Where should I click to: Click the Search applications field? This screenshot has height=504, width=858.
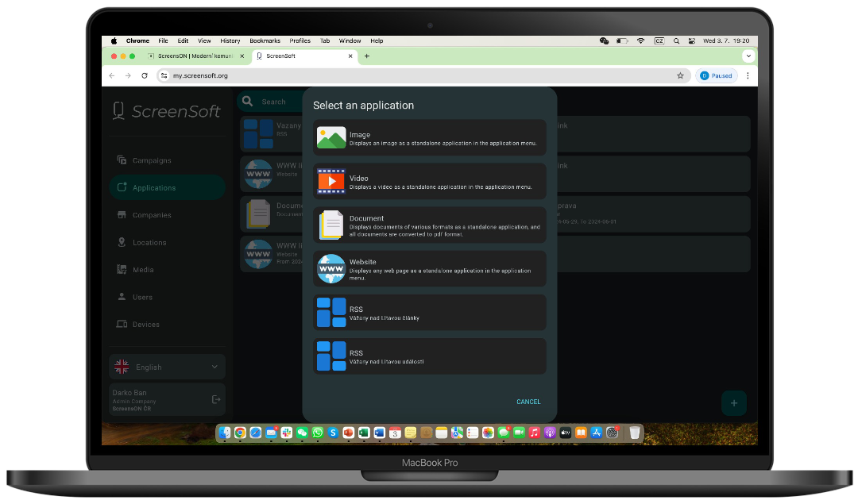273,102
